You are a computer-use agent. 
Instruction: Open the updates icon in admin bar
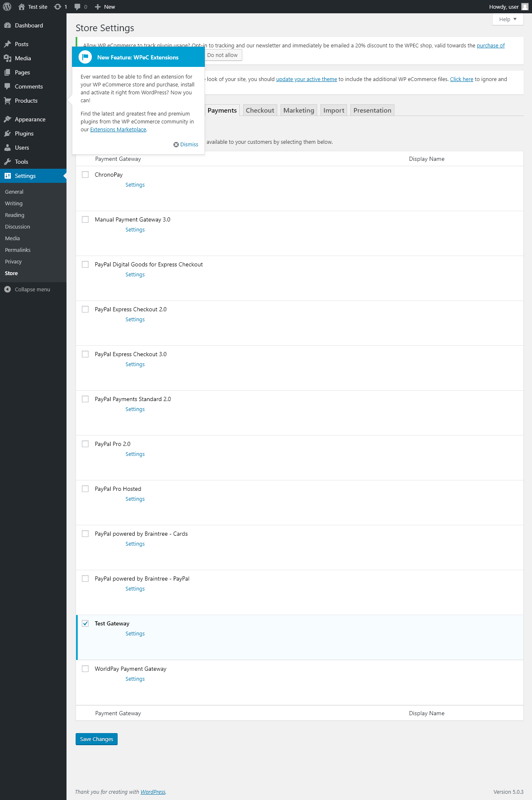point(58,7)
